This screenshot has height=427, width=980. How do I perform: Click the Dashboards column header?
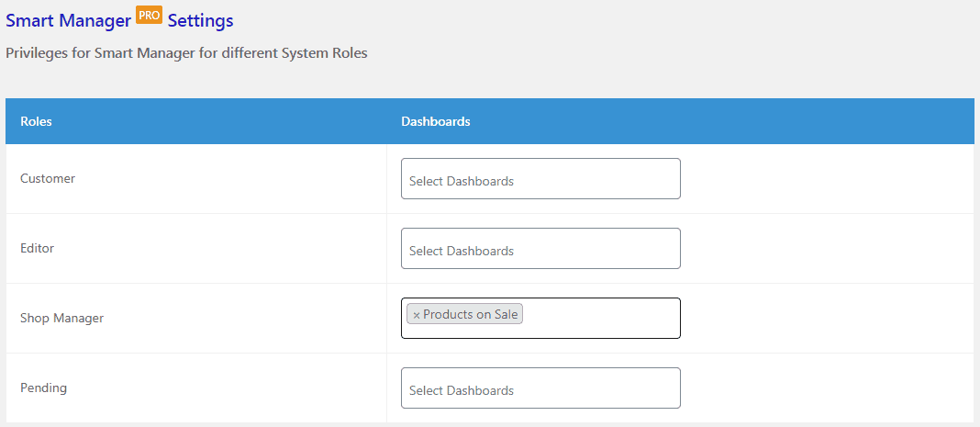coord(436,121)
